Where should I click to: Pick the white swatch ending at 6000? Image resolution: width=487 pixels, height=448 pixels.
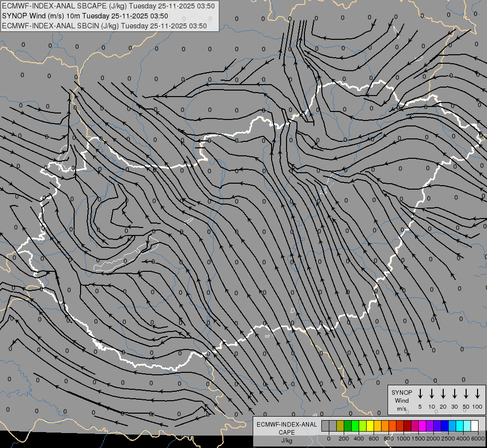point(475,426)
